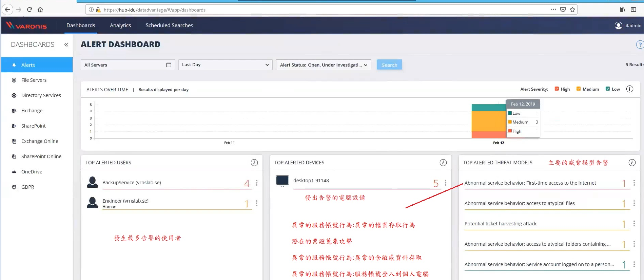This screenshot has height=280, width=644.
Task: Expand the Last Day time range dropdown
Action: (225, 65)
